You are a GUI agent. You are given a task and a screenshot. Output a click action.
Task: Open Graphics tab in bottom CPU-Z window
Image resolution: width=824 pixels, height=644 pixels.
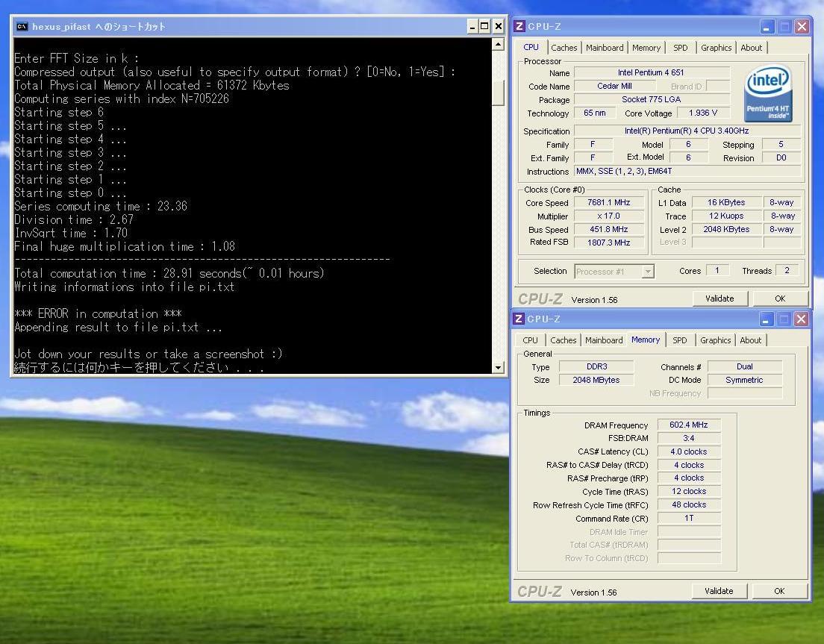pos(715,340)
